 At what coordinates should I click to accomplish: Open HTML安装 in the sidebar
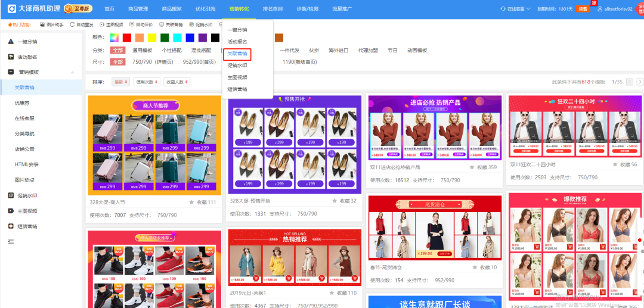tap(26, 164)
